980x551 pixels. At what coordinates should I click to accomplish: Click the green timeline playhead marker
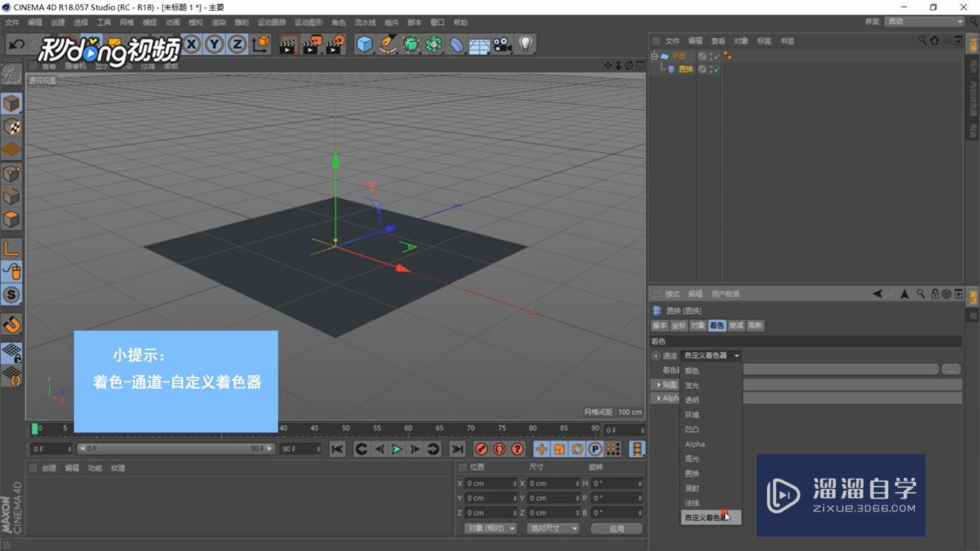tap(34, 429)
